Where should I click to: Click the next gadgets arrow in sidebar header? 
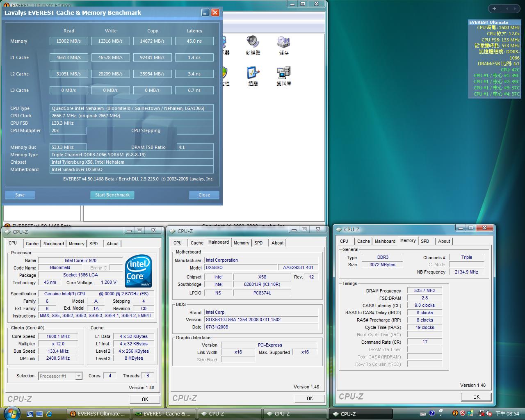[x=516, y=8]
